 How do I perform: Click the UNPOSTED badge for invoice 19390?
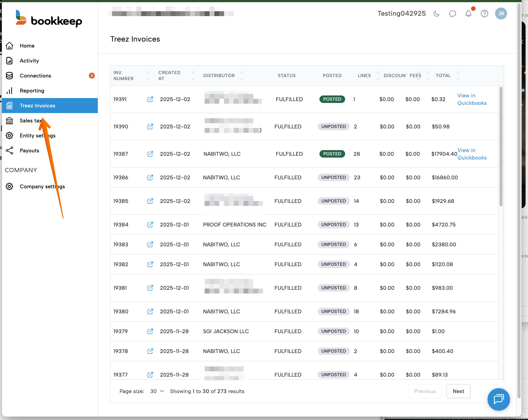333,127
